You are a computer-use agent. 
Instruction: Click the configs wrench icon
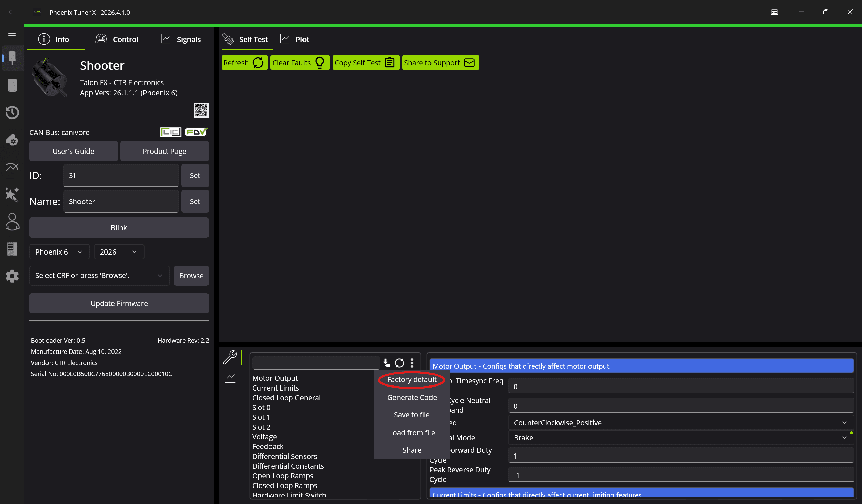pyautogui.click(x=230, y=357)
